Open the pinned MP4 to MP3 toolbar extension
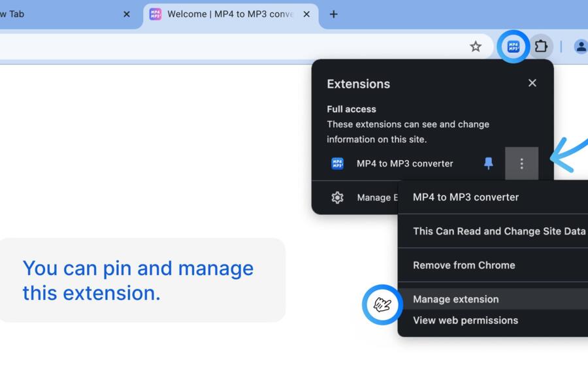Image resolution: width=588 pixels, height=392 pixels. (514, 46)
